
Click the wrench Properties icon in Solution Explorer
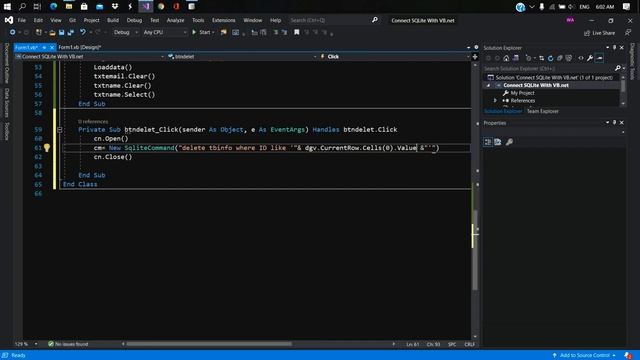click(x=590, y=58)
